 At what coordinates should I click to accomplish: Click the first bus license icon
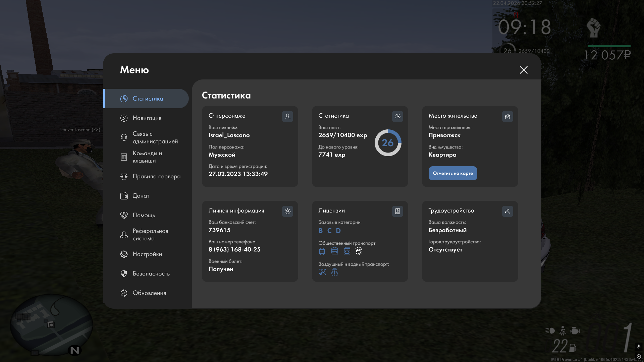[322, 251]
